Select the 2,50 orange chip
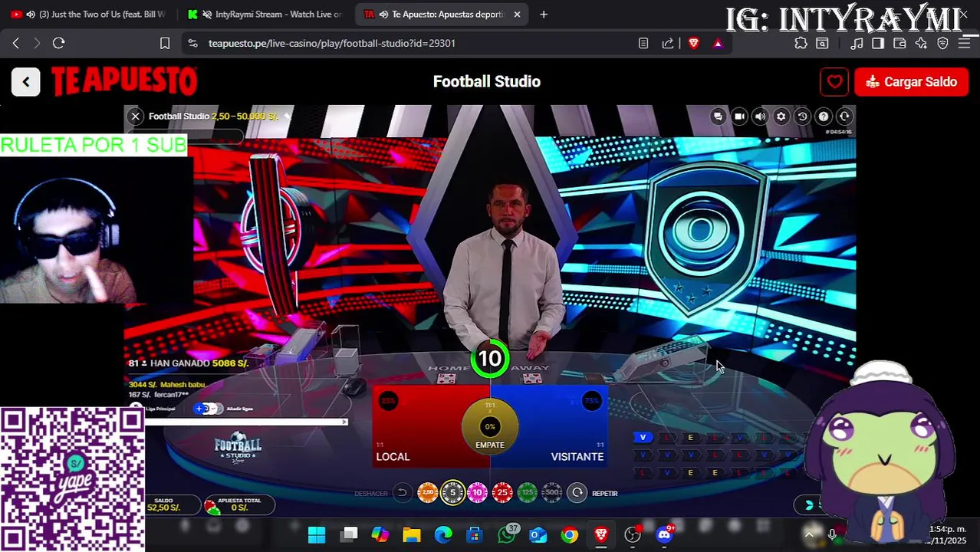Viewport: 980px width, 552px height. click(427, 493)
